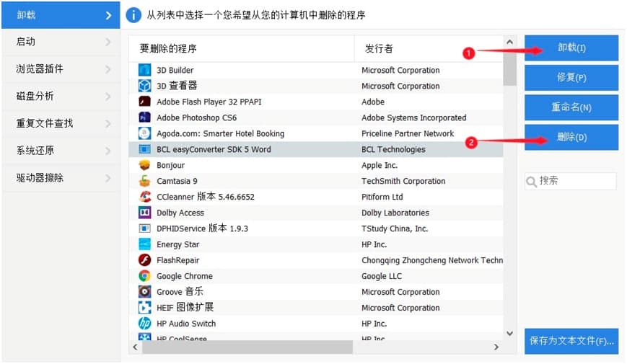Click the Camtasia 9 program icon
The image size is (627, 364).
coord(144,181)
